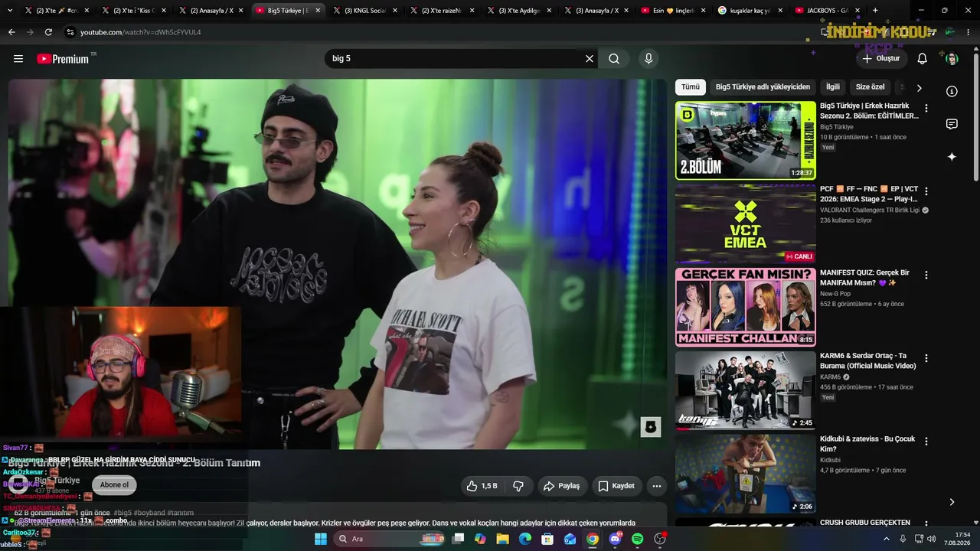The width and height of the screenshot is (980, 551).
Task: Like the video with thumbs up
Action: pos(482,486)
